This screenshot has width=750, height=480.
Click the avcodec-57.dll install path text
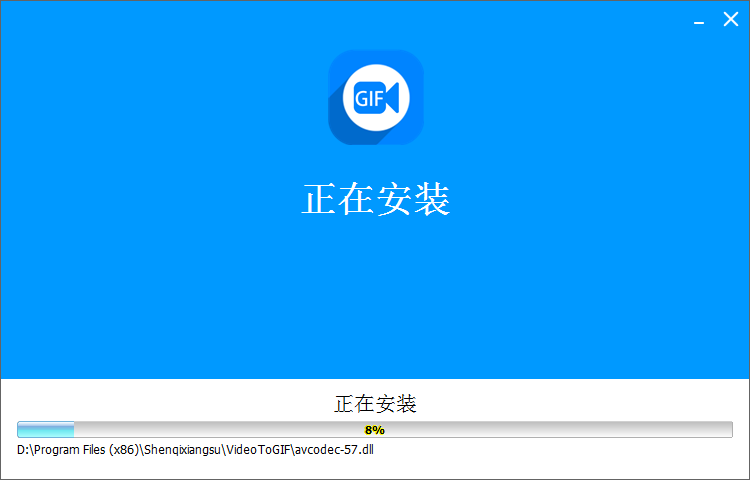click(x=195, y=450)
